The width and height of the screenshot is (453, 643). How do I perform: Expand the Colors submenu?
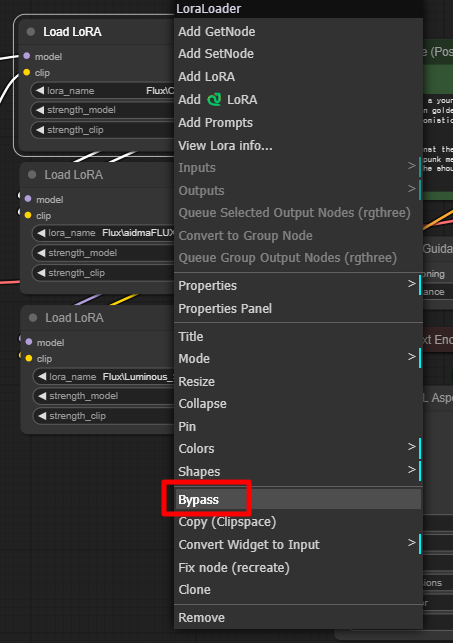pyautogui.click(x=298, y=449)
